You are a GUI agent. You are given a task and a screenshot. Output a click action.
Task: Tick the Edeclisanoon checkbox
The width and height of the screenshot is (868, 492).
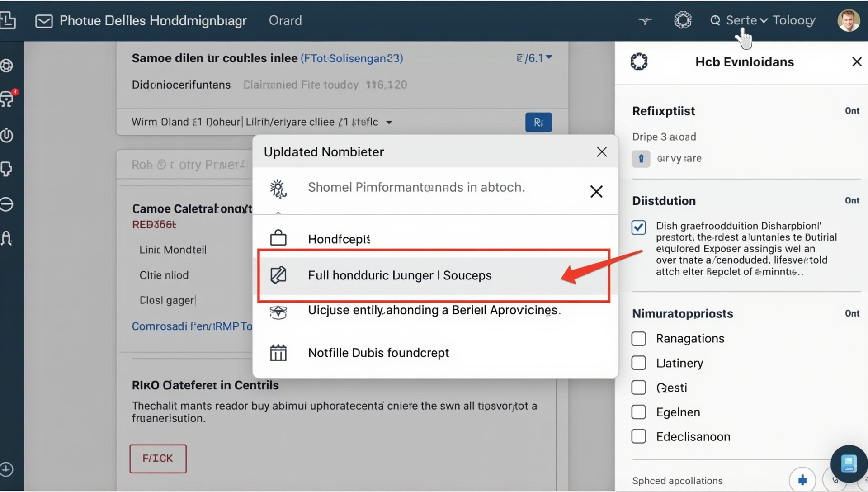pyautogui.click(x=638, y=436)
